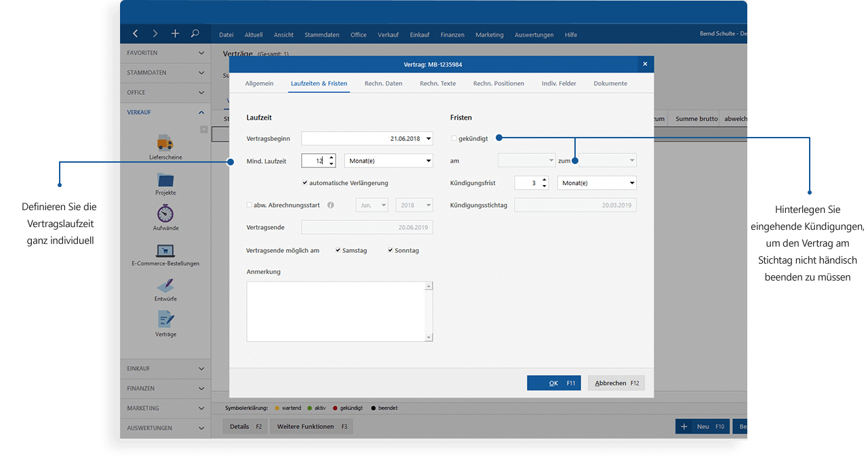Open the Lieferscheine truck icon
This screenshot has height=463, width=868.
tap(165, 142)
